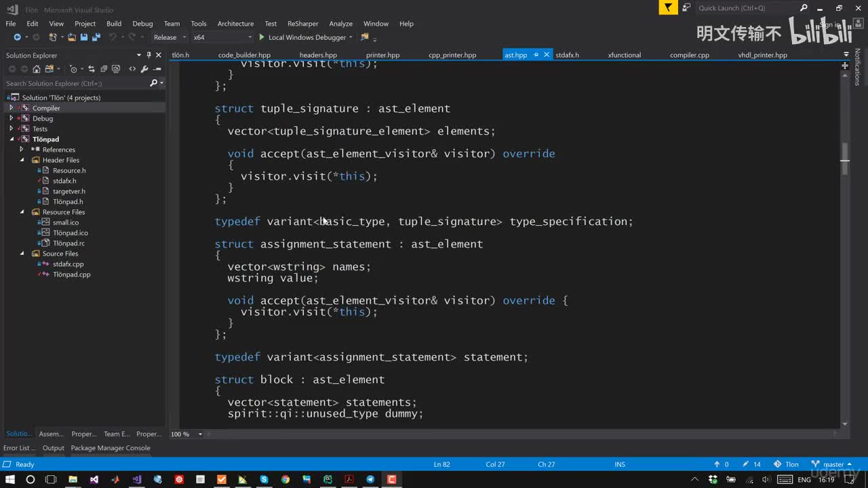Viewport: 868px width, 488px height.
Task: Select targetver.h in Solution Explorer
Action: [x=69, y=191]
